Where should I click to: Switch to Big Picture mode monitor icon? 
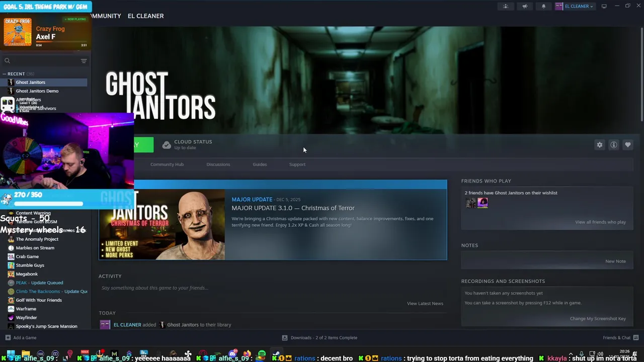tap(604, 6)
